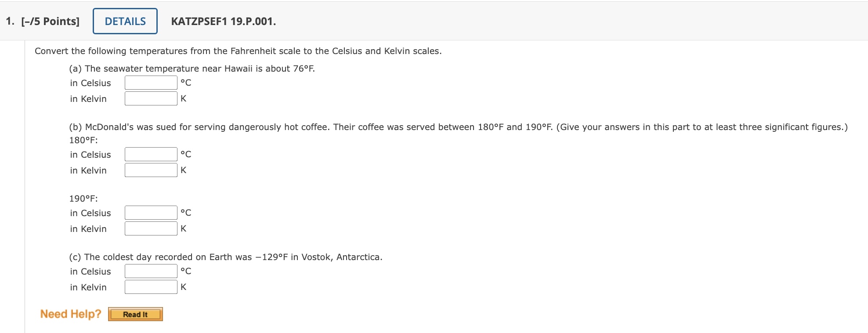Click the °C unit label beside first field
The image size is (868, 333).
(x=186, y=82)
